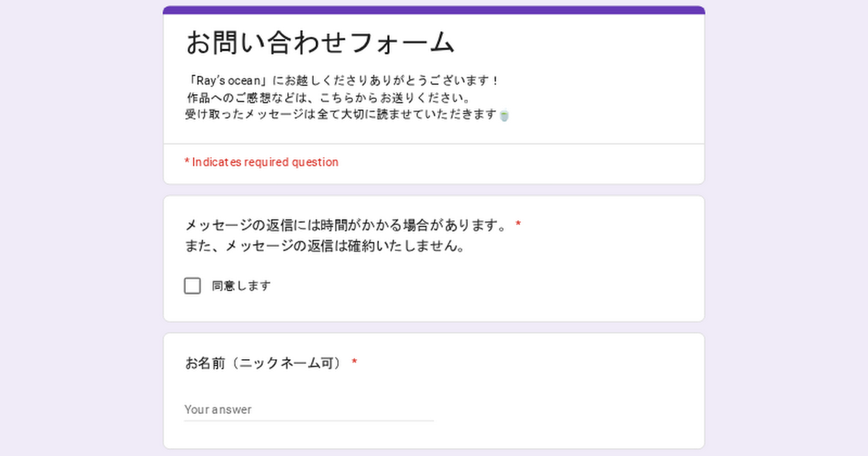868x456 pixels.
Task: Click empty space right of 同意します option
Action: click(470, 286)
